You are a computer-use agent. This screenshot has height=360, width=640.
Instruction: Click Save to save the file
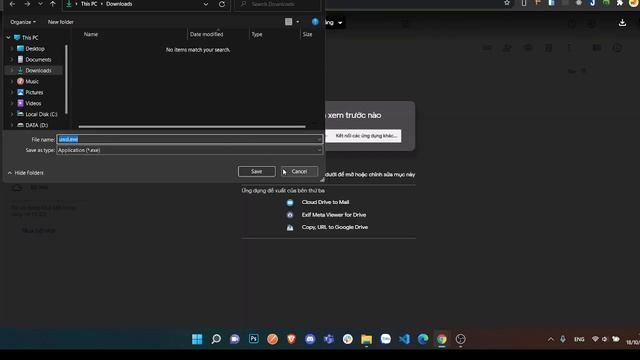[x=257, y=171]
